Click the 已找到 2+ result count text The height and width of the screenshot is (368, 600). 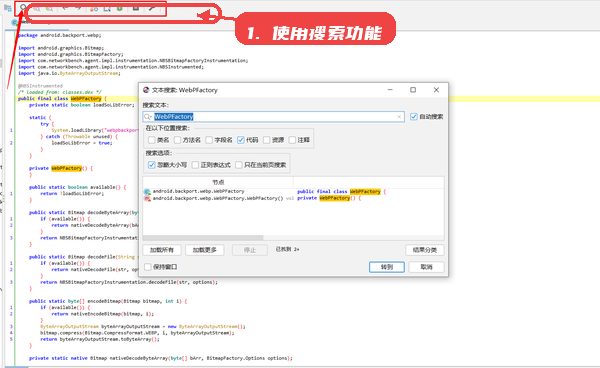pos(287,249)
